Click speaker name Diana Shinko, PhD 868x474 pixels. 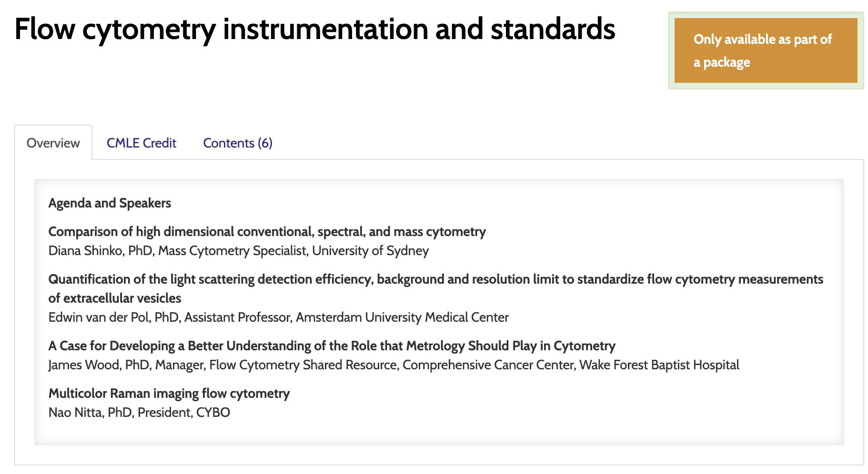(100, 251)
